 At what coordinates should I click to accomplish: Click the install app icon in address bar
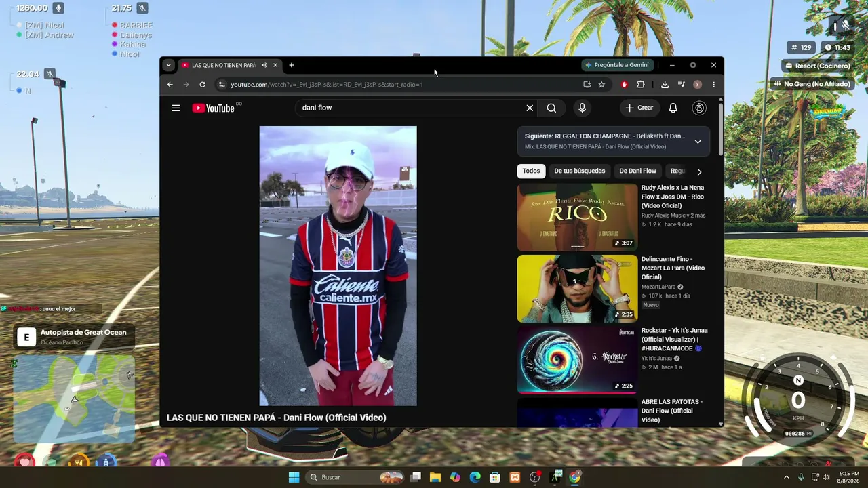pos(587,85)
